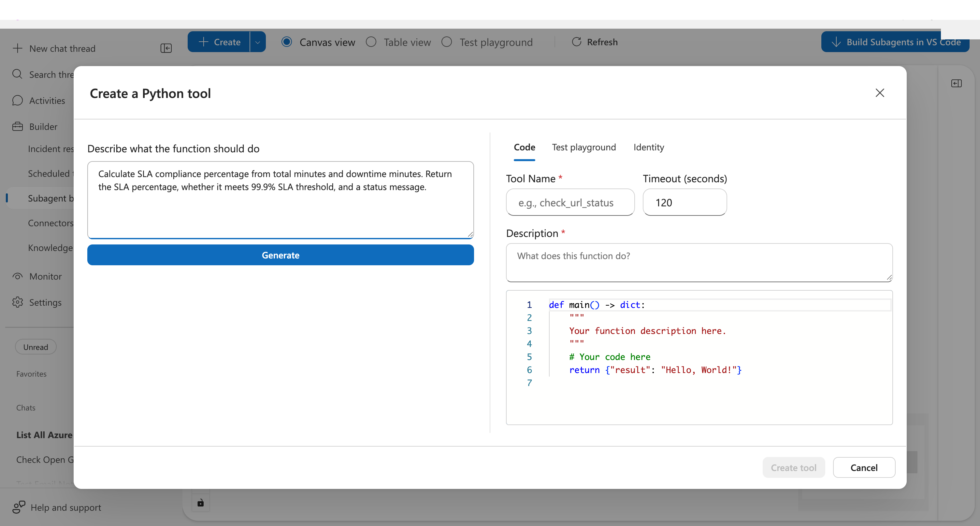Click the Create button in toolbar
Image resolution: width=980 pixels, height=526 pixels.
(219, 42)
